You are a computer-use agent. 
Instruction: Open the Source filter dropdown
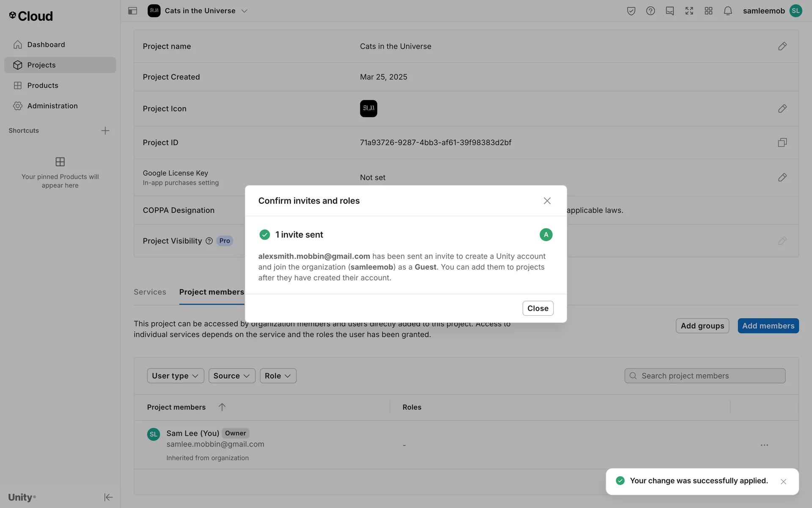pos(231,375)
